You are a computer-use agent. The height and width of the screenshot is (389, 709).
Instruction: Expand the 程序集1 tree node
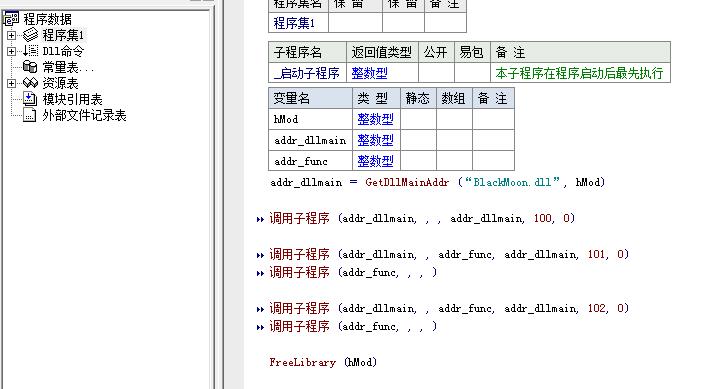click(11, 35)
